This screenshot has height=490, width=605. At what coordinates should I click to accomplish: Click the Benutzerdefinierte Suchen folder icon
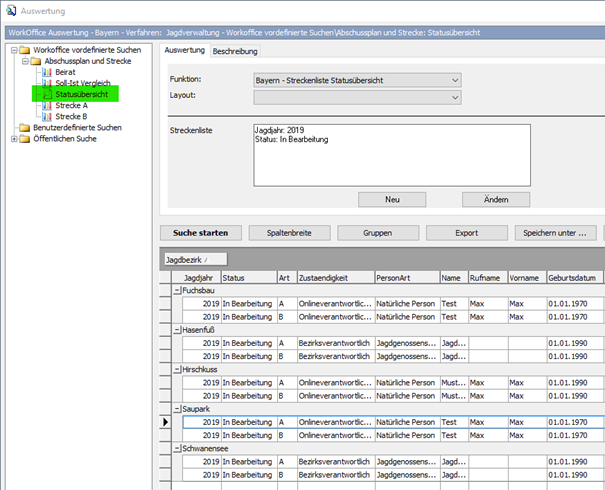click(25, 128)
